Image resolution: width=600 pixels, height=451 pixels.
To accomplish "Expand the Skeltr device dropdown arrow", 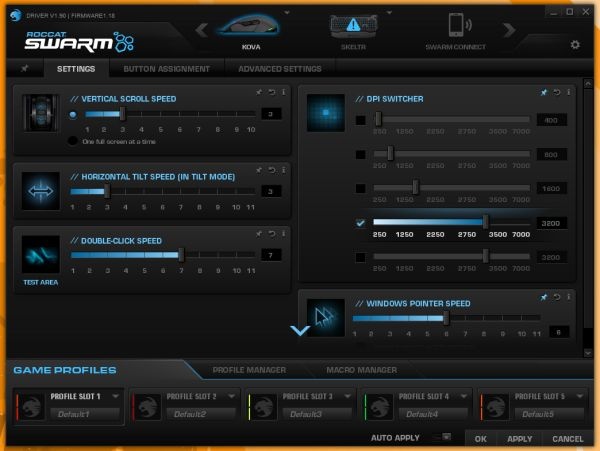I will (x=389, y=13).
